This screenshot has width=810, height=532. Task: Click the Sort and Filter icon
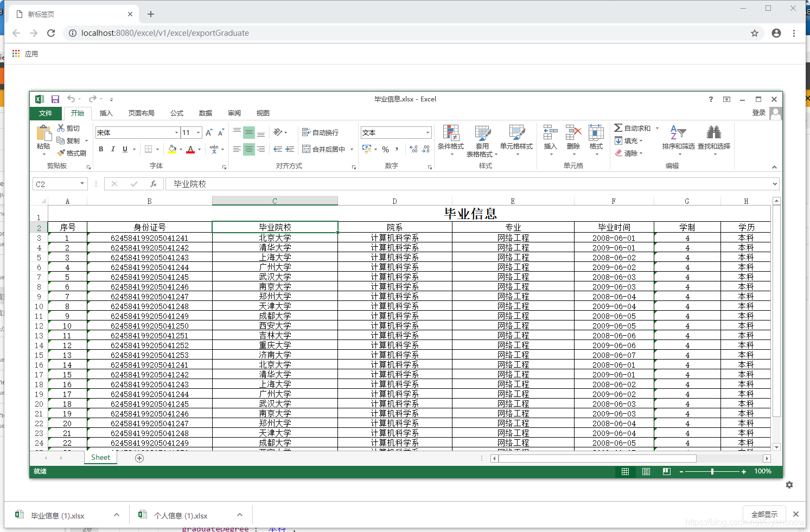(678, 133)
